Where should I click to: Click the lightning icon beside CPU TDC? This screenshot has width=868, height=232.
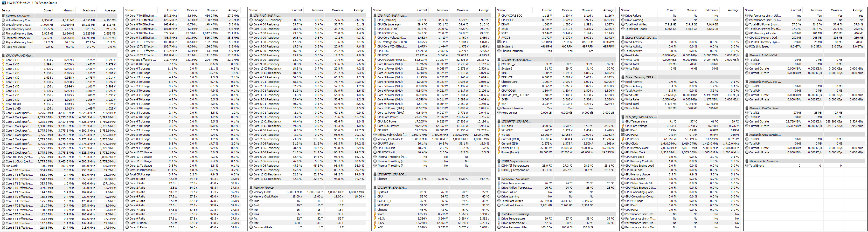point(375,51)
